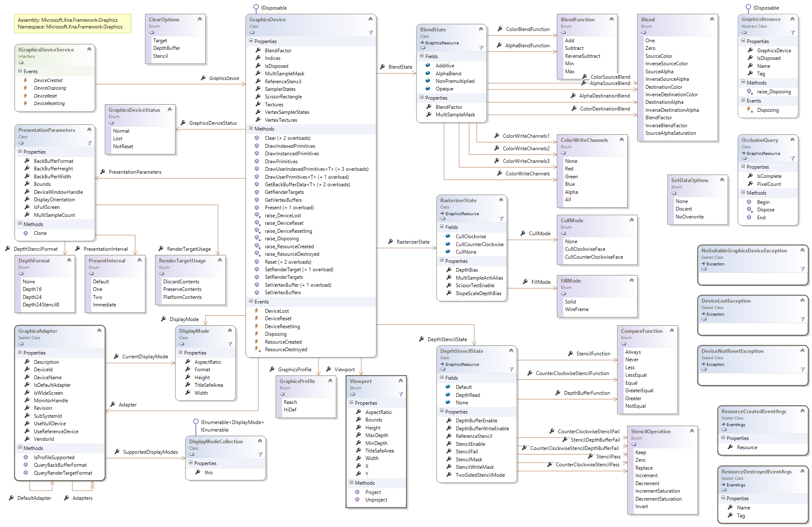Collapse the Methods section in GraphicsDevice
The image size is (812, 527).
point(251,129)
